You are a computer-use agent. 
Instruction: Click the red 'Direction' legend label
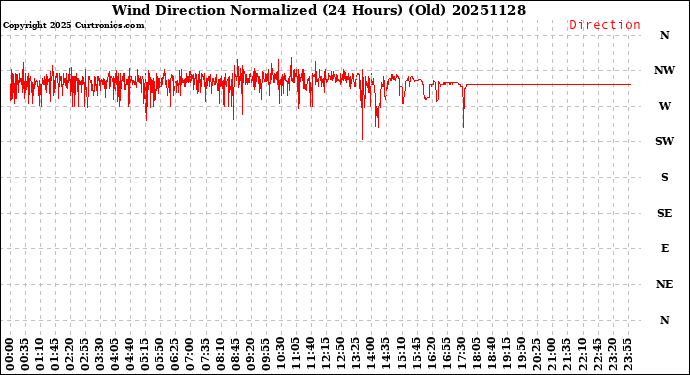(x=605, y=25)
